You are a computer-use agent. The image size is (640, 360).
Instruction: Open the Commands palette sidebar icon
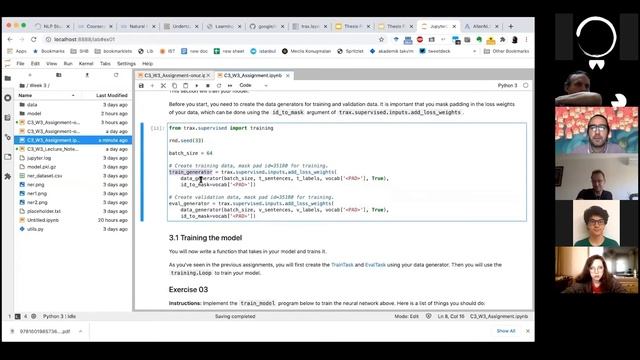click(7, 118)
